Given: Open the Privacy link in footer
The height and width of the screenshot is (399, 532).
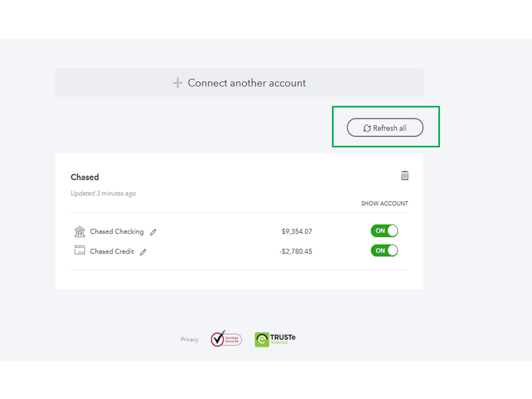Looking at the screenshot, I should tap(189, 340).
